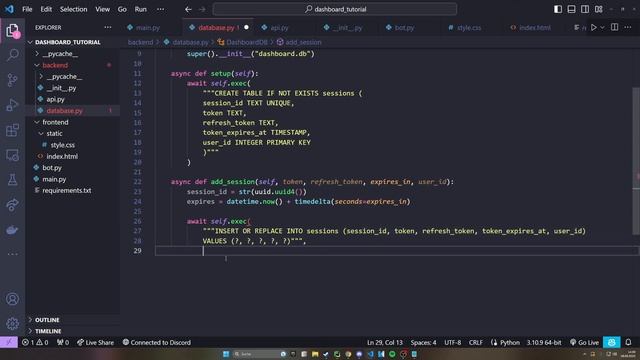Open the Docker whale view

point(12,230)
